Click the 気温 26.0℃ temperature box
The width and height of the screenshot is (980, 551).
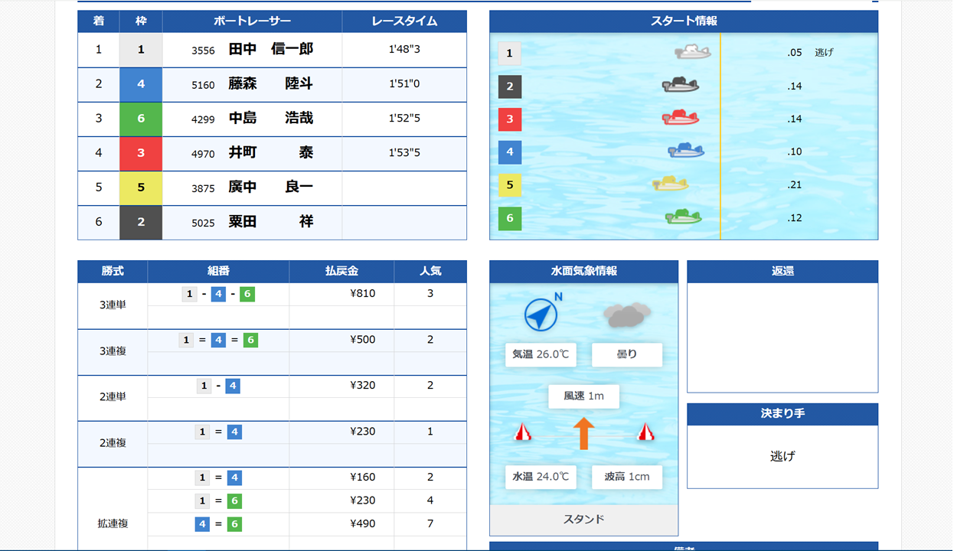(x=541, y=355)
